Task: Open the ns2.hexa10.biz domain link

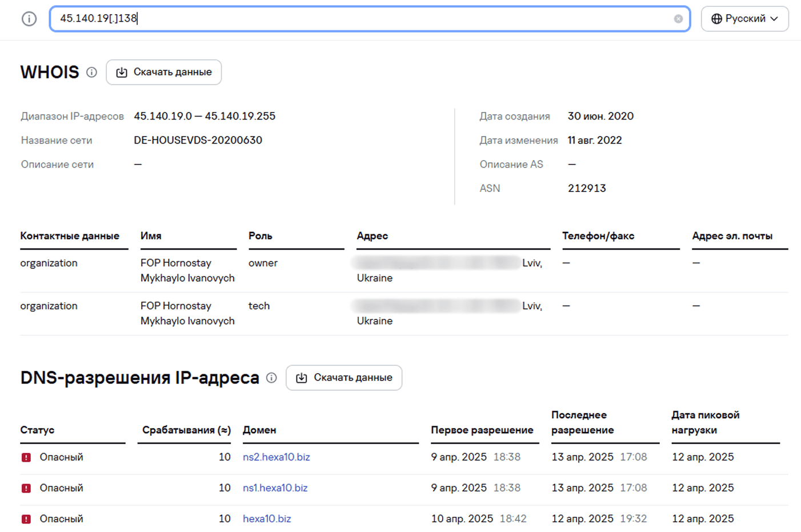Action: (x=277, y=457)
